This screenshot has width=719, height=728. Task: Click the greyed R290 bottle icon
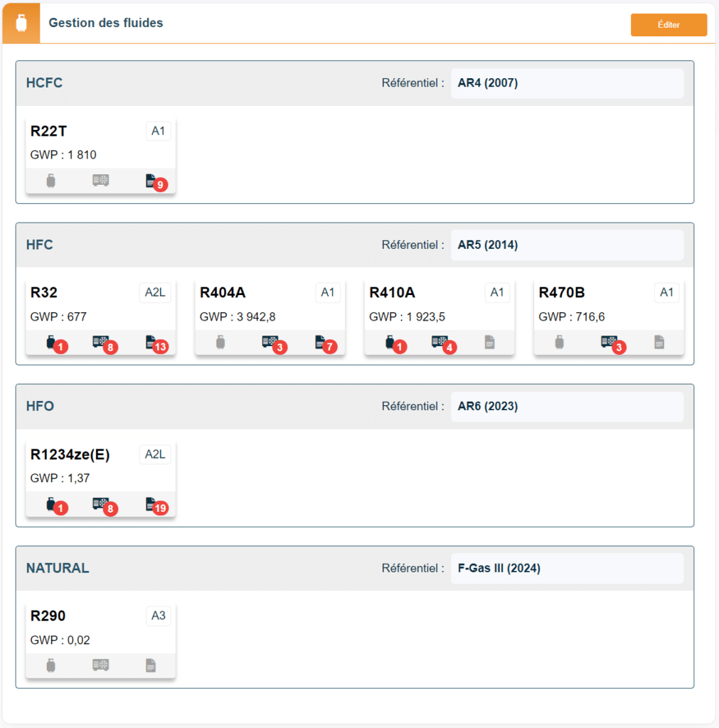point(51,665)
